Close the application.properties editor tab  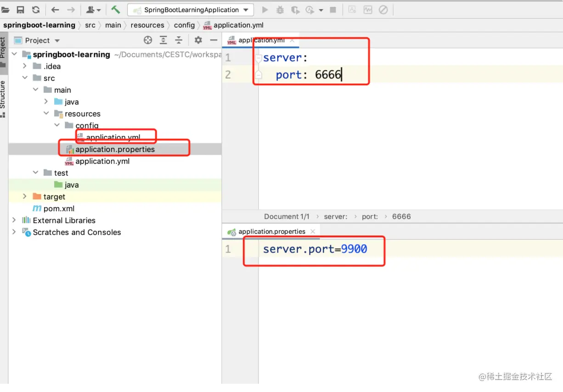tap(313, 231)
